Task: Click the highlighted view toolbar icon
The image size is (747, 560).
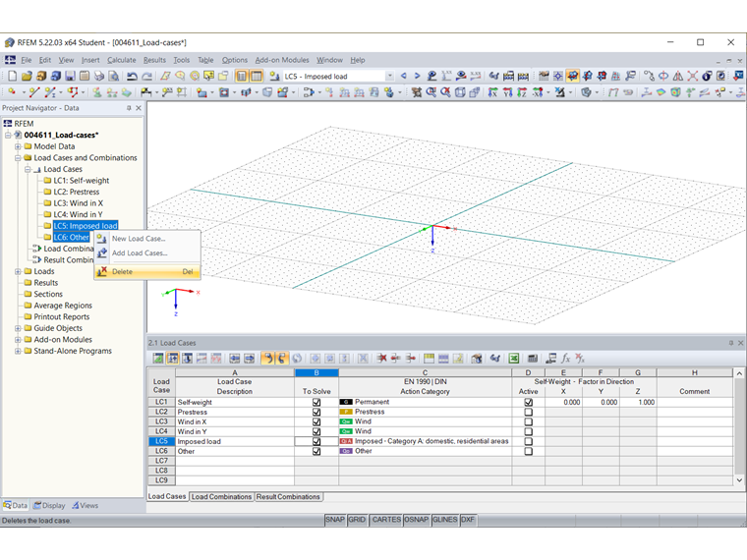Action: point(573,76)
